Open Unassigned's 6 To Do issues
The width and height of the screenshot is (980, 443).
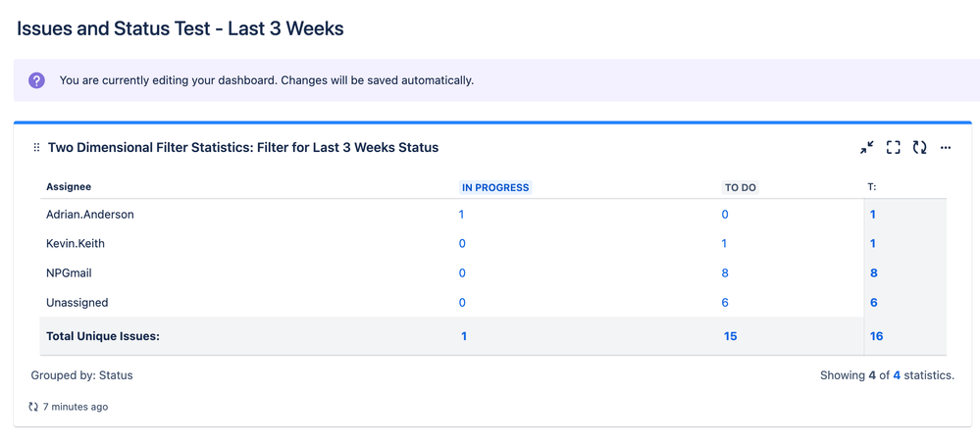[725, 303]
